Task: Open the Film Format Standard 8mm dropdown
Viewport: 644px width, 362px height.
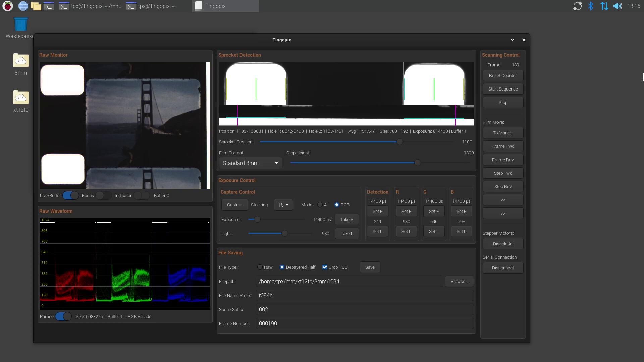Action: (x=250, y=163)
